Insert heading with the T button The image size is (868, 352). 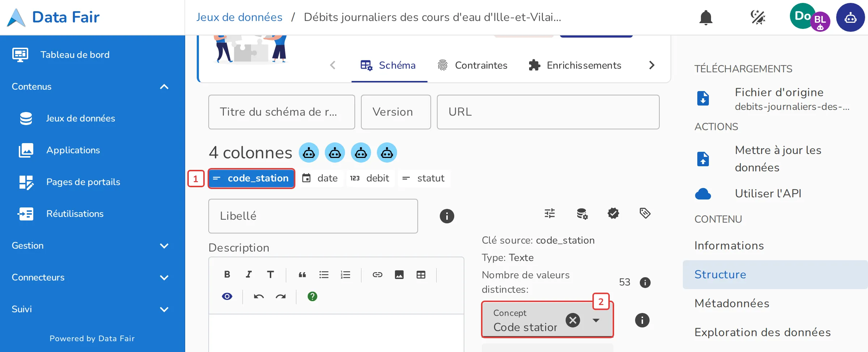(271, 275)
